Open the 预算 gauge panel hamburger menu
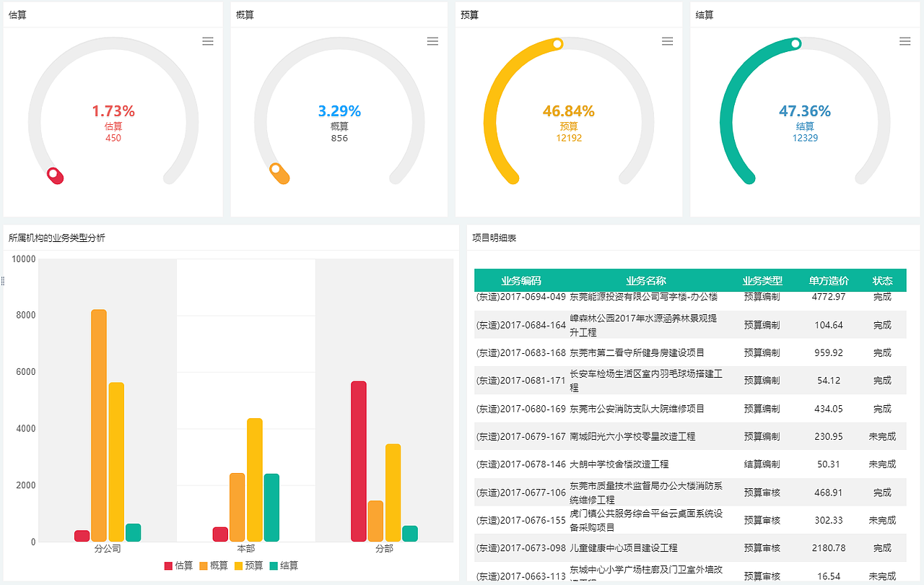Viewport: 924px width, 585px height. [x=667, y=41]
